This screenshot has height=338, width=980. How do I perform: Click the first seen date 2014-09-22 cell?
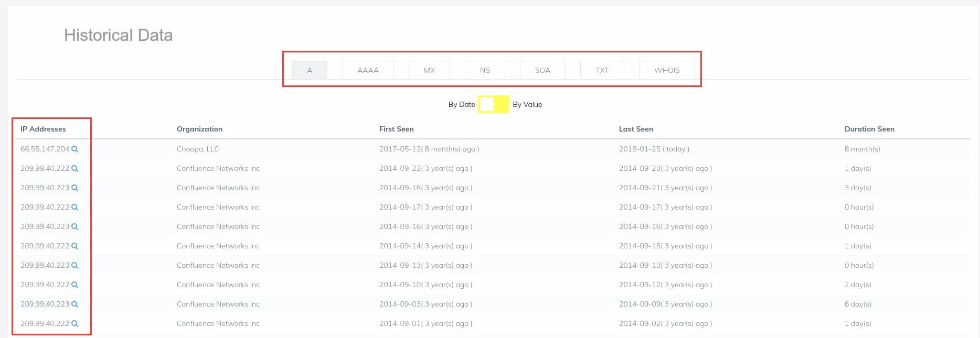click(425, 168)
